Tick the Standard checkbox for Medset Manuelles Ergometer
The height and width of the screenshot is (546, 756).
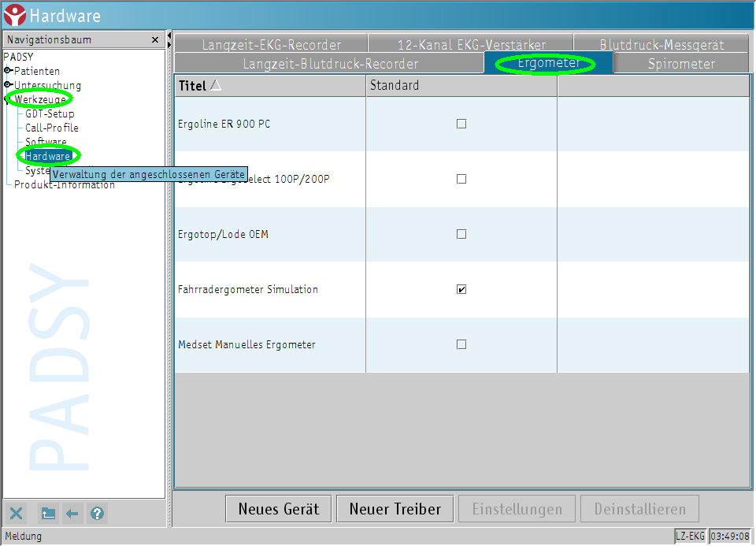(x=461, y=344)
